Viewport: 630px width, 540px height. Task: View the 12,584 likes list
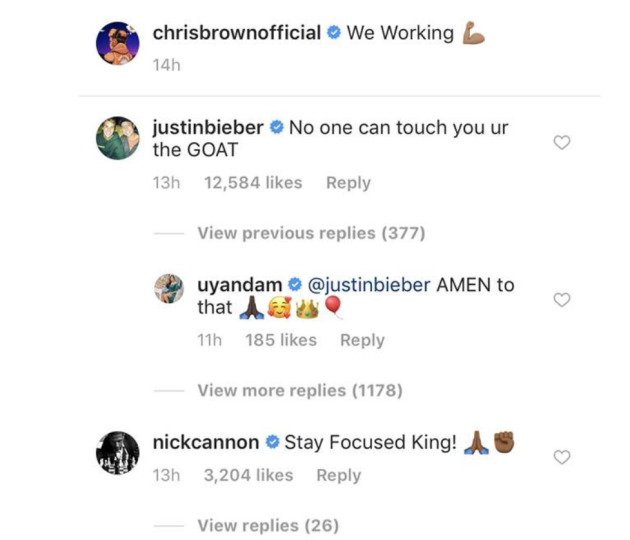click(x=252, y=183)
